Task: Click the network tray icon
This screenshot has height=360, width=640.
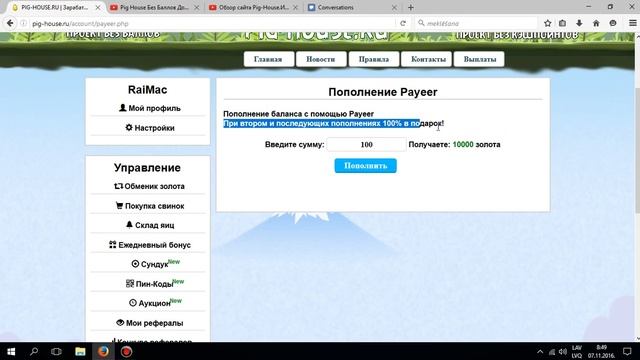Action: (x=552, y=352)
